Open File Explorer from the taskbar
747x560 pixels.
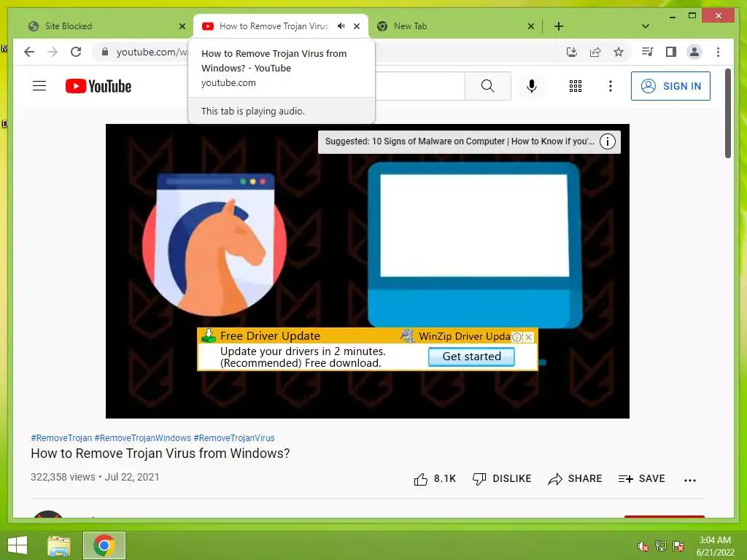coord(59,545)
